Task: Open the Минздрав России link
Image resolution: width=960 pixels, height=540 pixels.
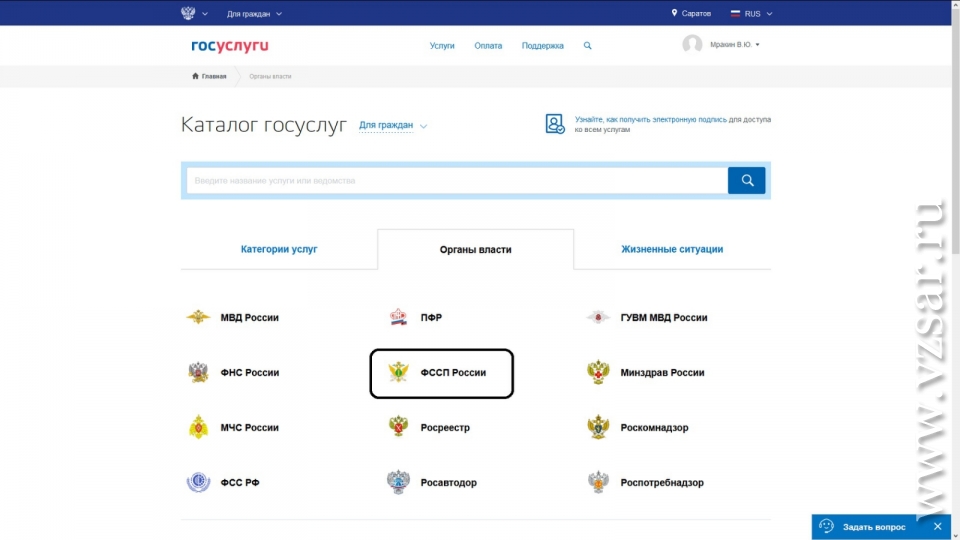Action: (662, 372)
